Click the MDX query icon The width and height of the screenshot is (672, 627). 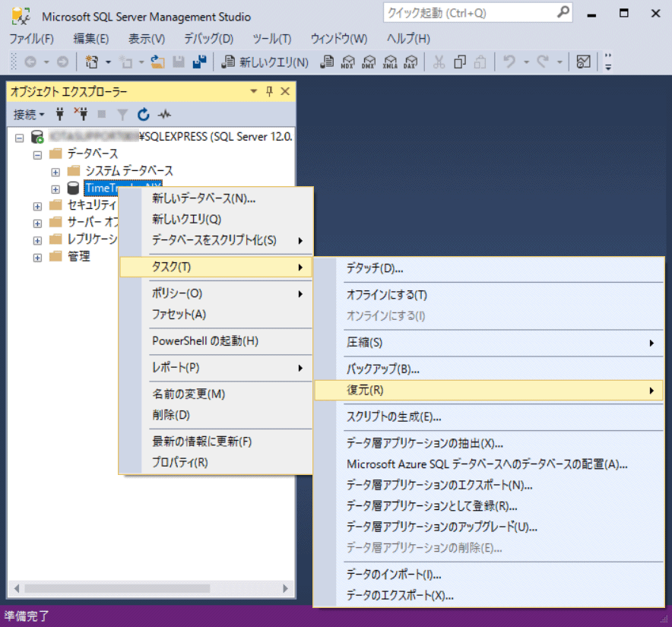pyautogui.click(x=348, y=62)
